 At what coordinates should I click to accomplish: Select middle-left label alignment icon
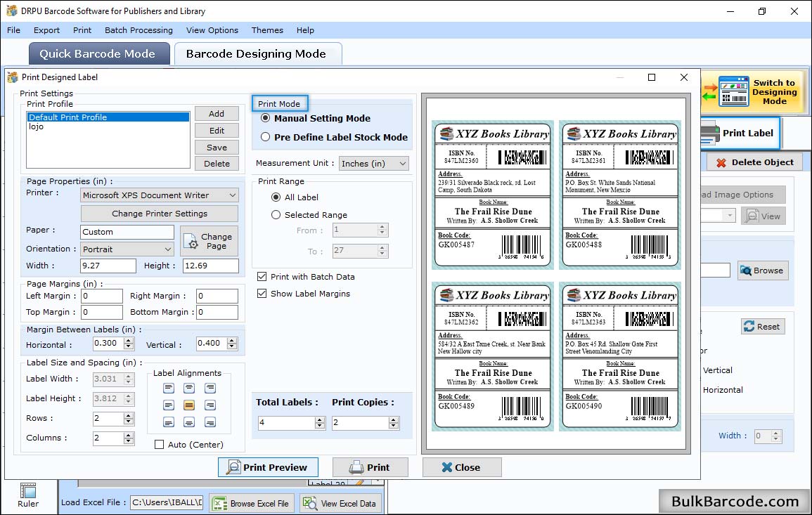coord(169,405)
